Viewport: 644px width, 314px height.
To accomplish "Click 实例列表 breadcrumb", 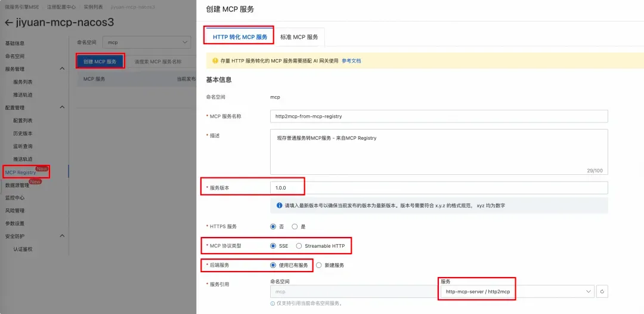I will click(94, 7).
